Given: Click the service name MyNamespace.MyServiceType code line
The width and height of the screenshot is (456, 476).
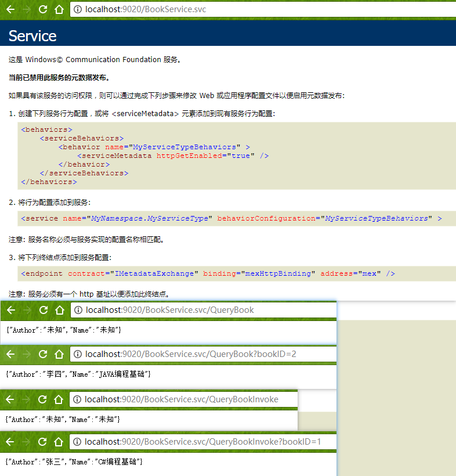Looking at the screenshot, I should pos(231,218).
